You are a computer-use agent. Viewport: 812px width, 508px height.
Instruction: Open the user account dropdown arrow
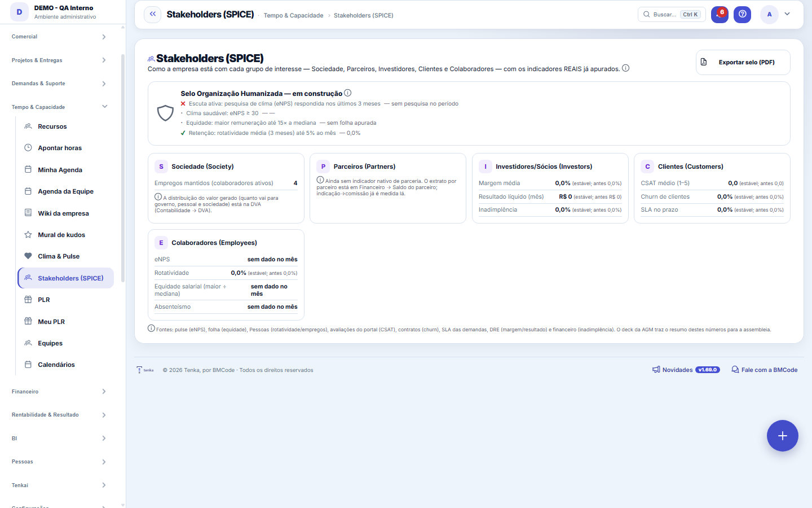(787, 14)
